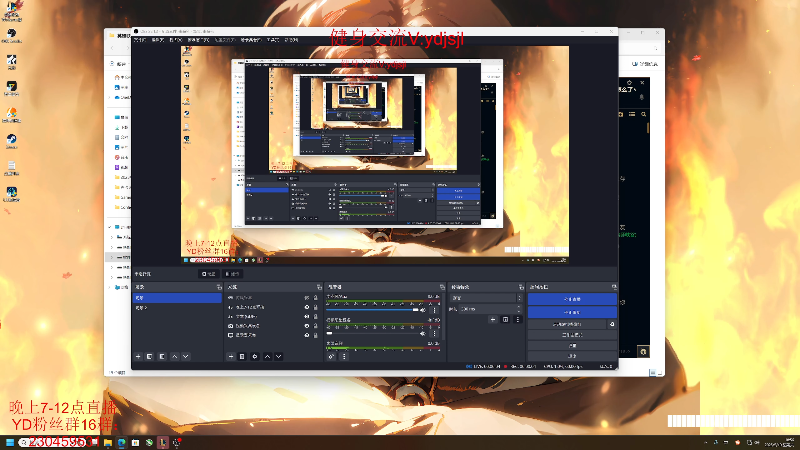
Task: Click Properties button in the source toolbar
Action: click(208, 274)
